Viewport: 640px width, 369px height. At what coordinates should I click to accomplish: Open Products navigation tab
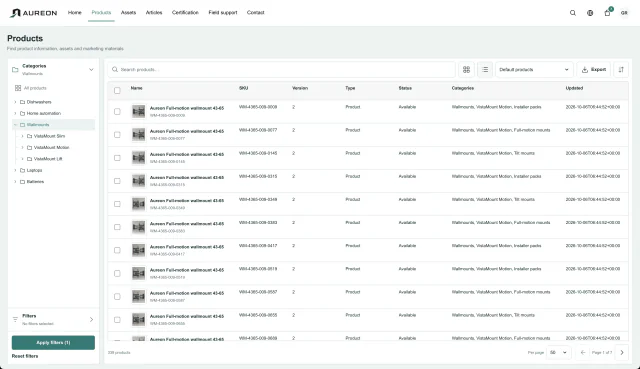(x=101, y=13)
